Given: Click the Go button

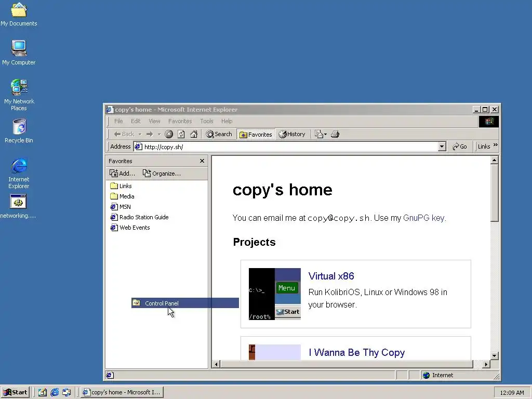Looking at the screenshot, I should [x=460, y=147].
